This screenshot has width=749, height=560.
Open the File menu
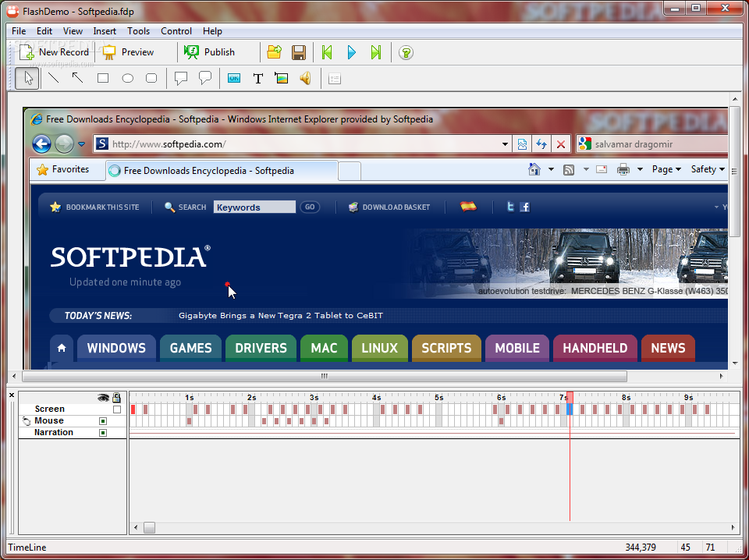[19, 31]
